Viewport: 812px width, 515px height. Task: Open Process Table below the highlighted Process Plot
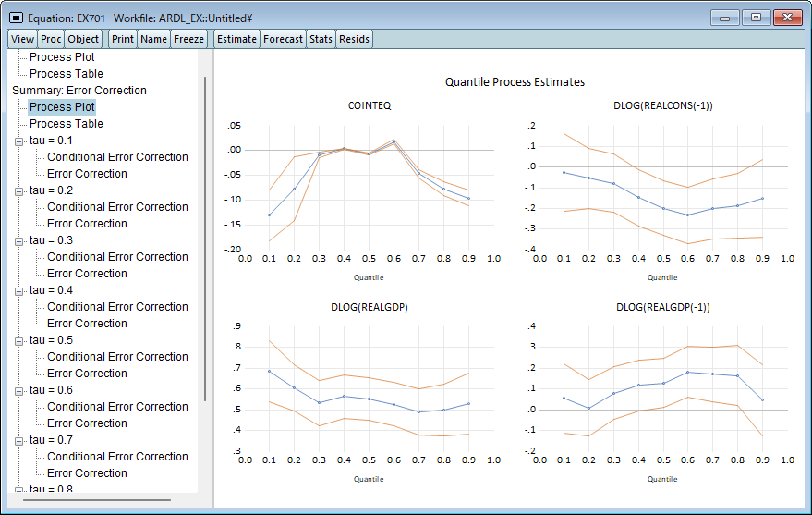point(66,124)
